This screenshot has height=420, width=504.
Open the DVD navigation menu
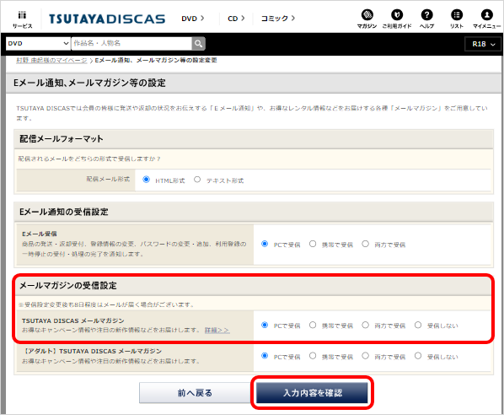(192, 19)
